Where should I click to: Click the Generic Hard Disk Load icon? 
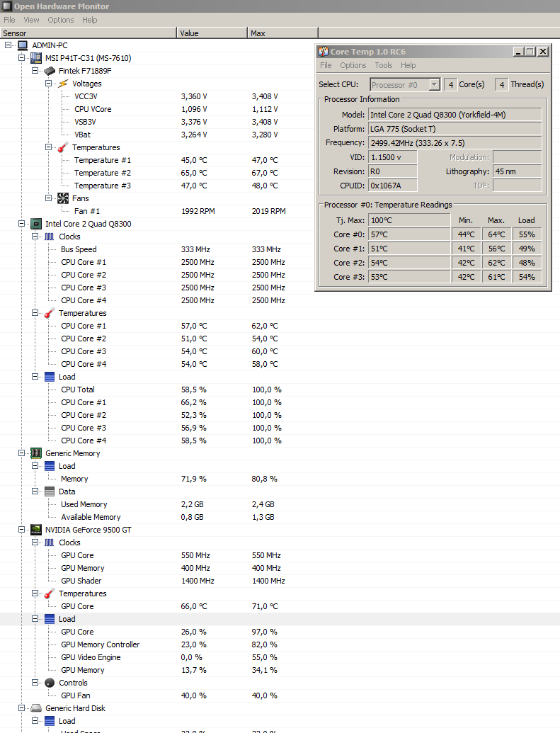(50, 721)
